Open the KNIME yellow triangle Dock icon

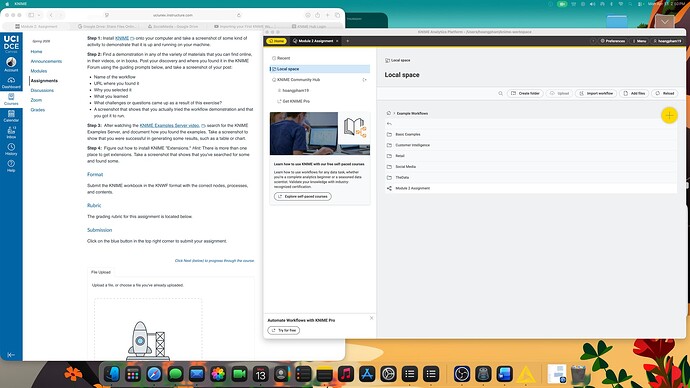tap(526, 374)
